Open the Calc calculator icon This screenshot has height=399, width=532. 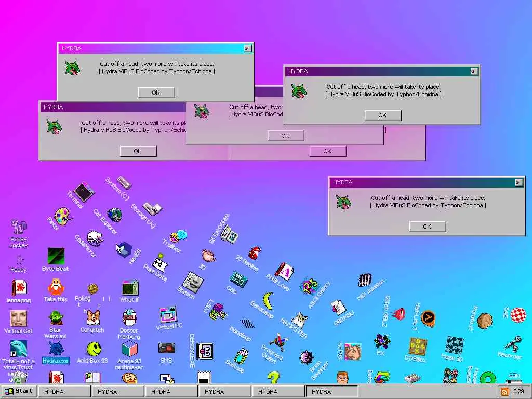coord(239,279)
